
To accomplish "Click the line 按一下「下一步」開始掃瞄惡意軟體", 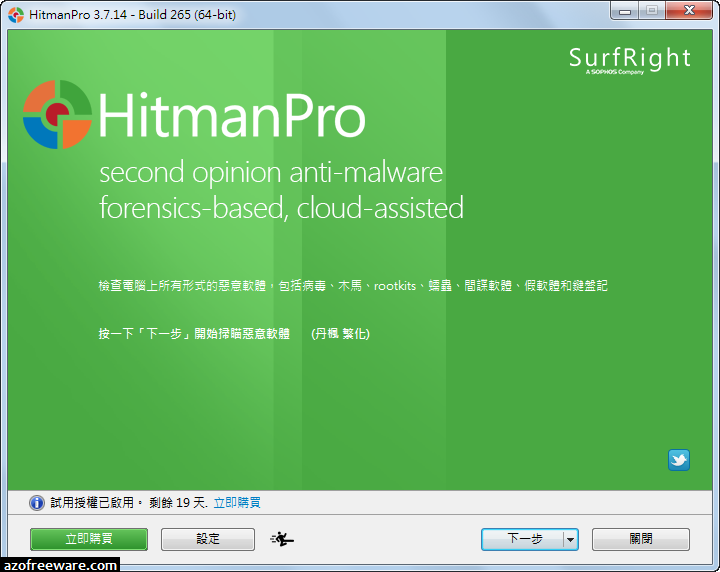I will (x=194, y=333).
